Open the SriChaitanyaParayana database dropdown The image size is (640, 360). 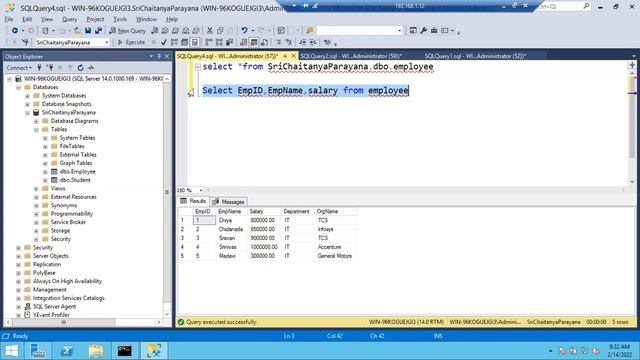click(x=107, y=42)
